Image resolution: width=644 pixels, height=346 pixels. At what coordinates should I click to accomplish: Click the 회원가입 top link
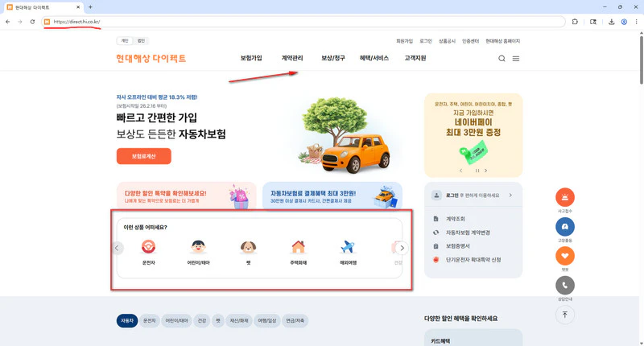pyautogui.click(x=405, y=41)
